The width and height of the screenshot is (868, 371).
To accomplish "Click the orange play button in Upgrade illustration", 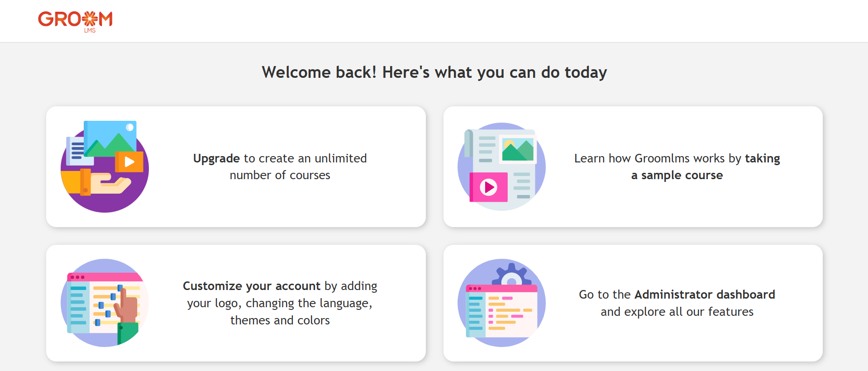I will tap(129, 162).
